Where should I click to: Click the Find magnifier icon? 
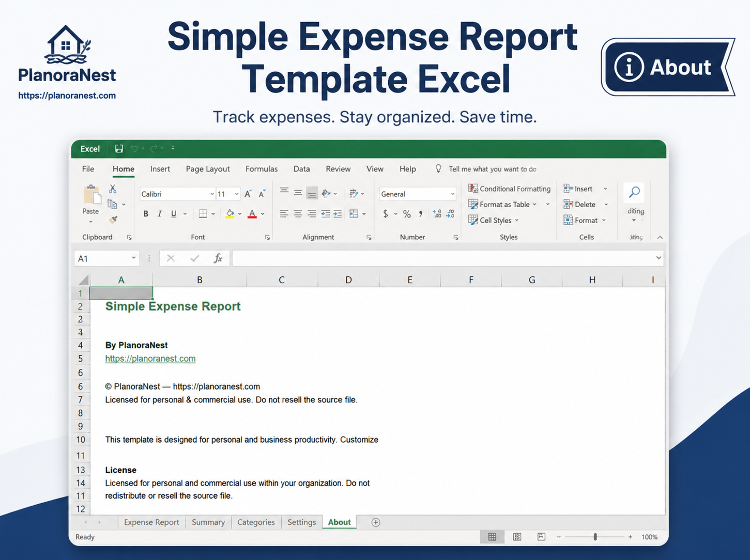coord(634,193)
